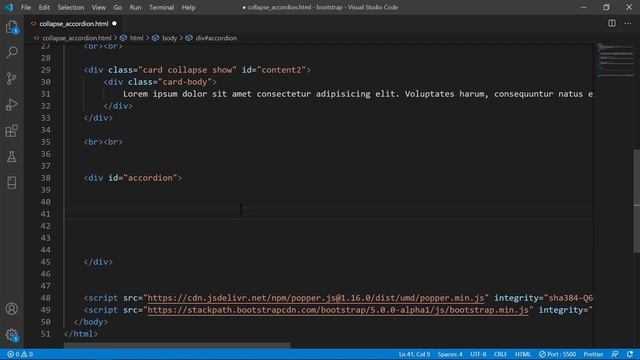Click the feedback icon in status bar

coord(615,354)
